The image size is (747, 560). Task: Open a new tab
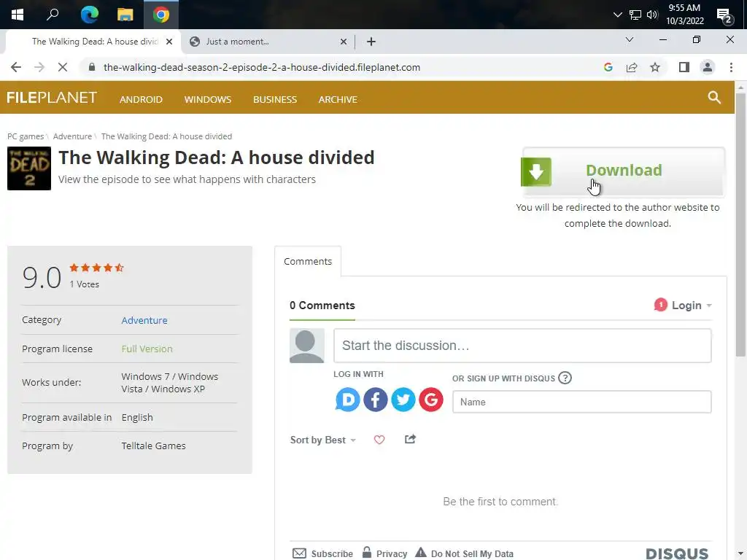[371, 42]
